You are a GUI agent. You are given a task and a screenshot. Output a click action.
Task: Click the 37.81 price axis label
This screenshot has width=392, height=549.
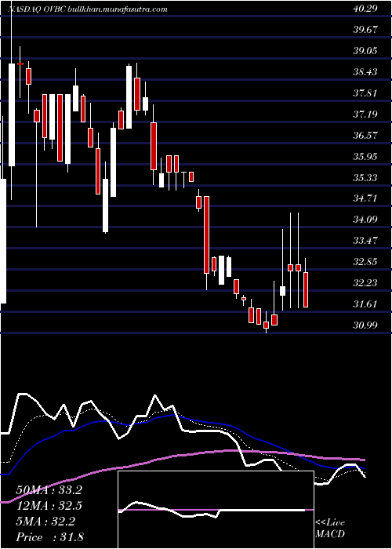tap(365, 93)
